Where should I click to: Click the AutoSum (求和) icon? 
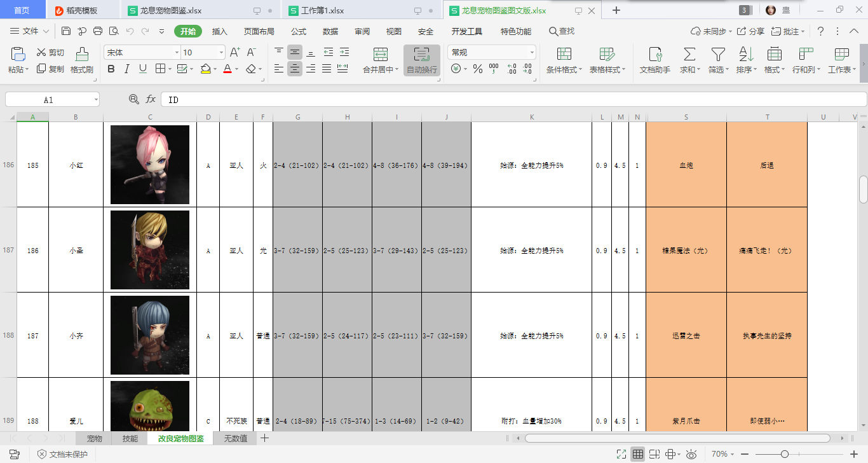click(689, 53)
